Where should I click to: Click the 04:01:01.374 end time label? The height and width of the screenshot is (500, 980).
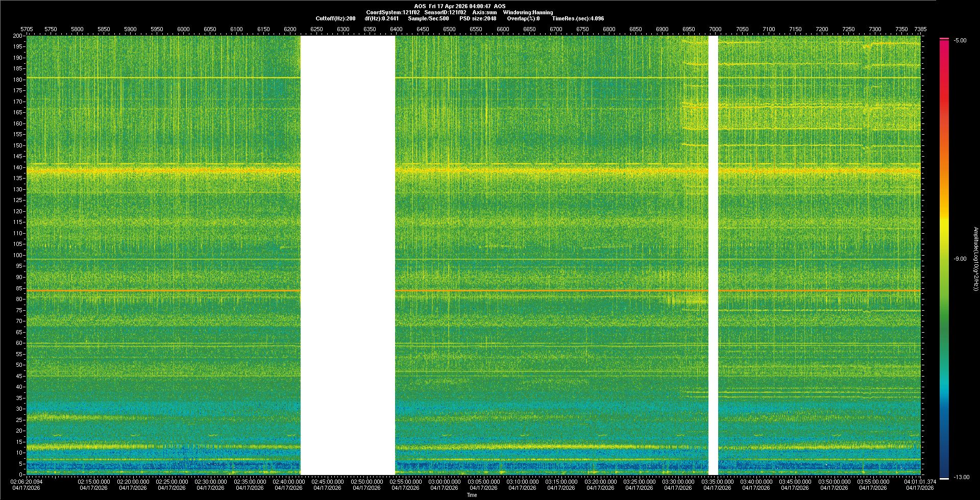(920, 482)
